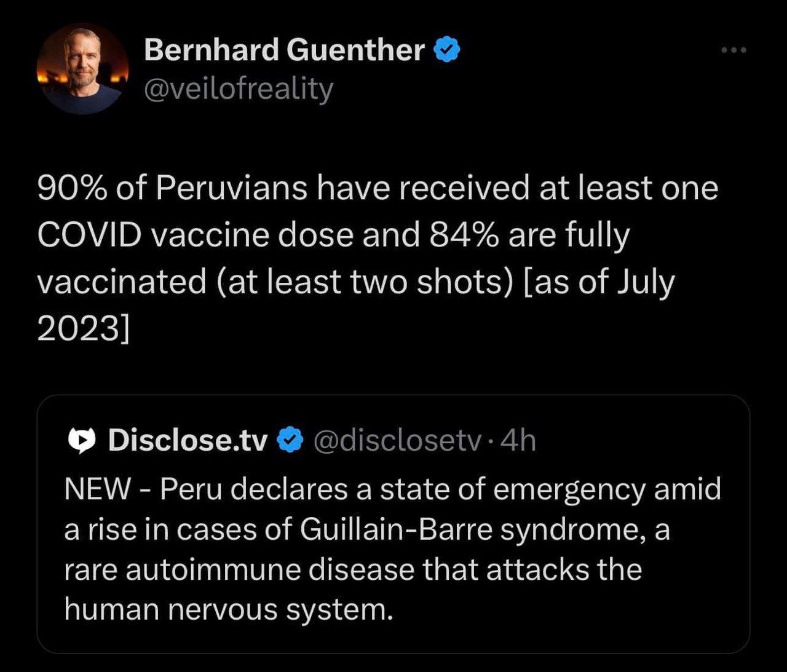Click the word 'COVID' in the tweet
The height and width of the screenshot is (672, 787).
coord(90,235)
